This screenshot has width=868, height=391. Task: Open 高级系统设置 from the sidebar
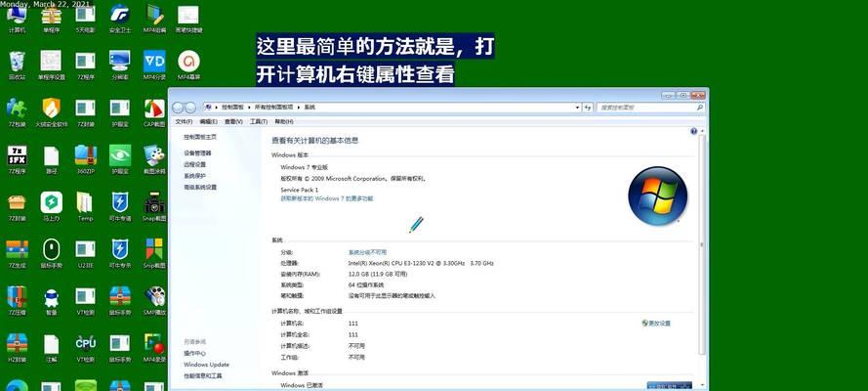click(x=200, y=188)
